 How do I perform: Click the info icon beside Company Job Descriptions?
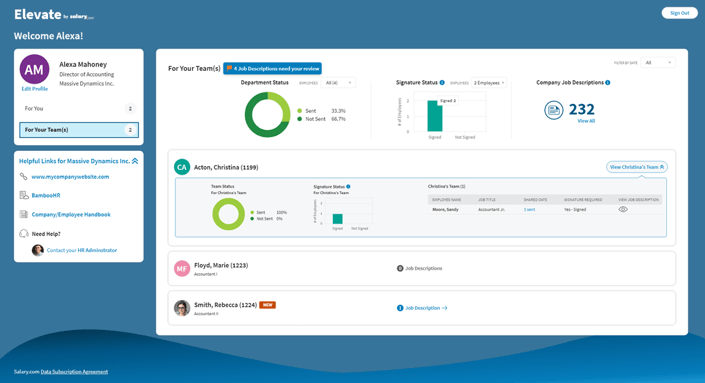tap(608, 83)
